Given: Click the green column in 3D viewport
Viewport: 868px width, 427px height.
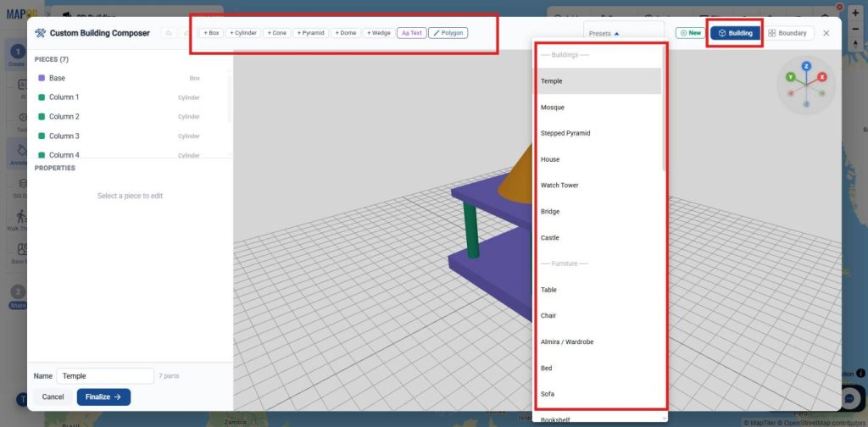Looking at the screenshot, I should [470, 230].
